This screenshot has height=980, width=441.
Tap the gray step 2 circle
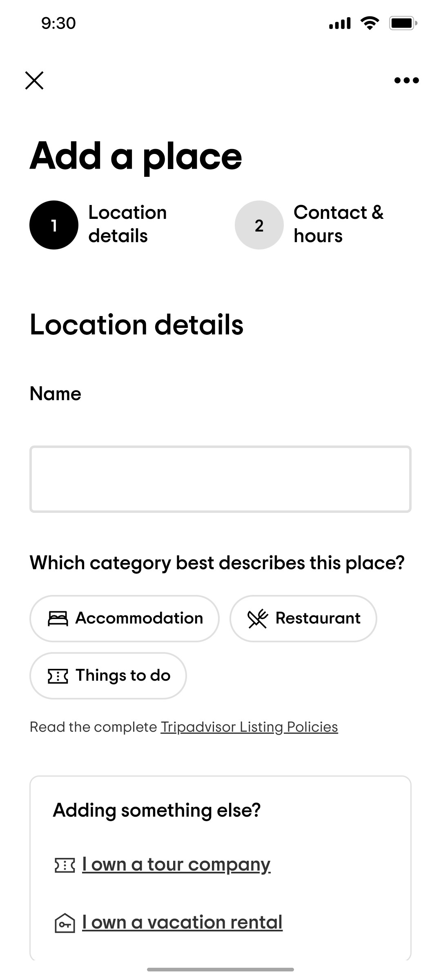[x=259, y=225]
